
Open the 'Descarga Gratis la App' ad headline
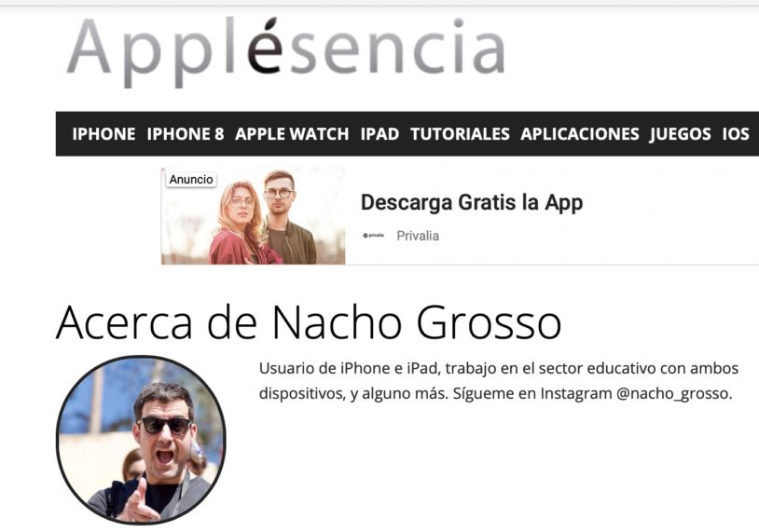pos(472,202)
